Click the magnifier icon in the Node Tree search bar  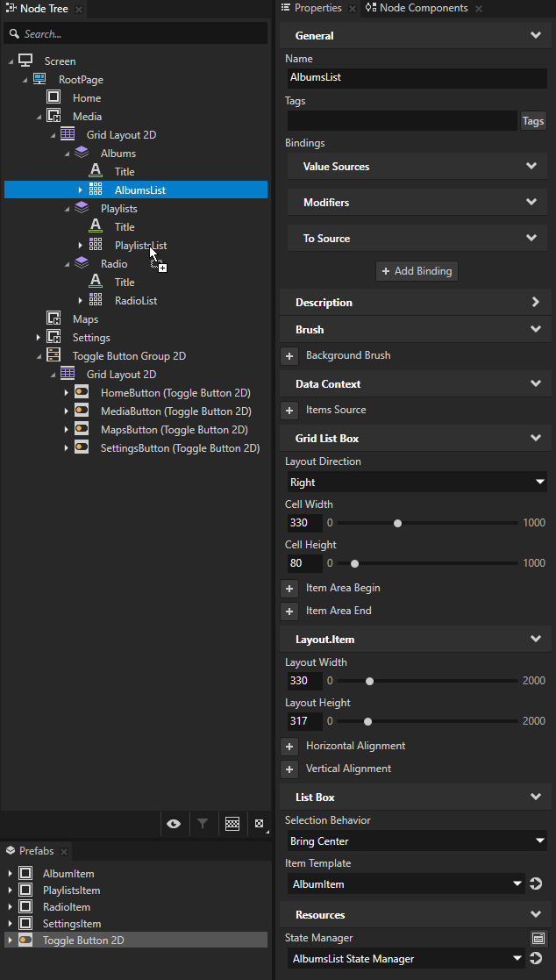(13, 32)
